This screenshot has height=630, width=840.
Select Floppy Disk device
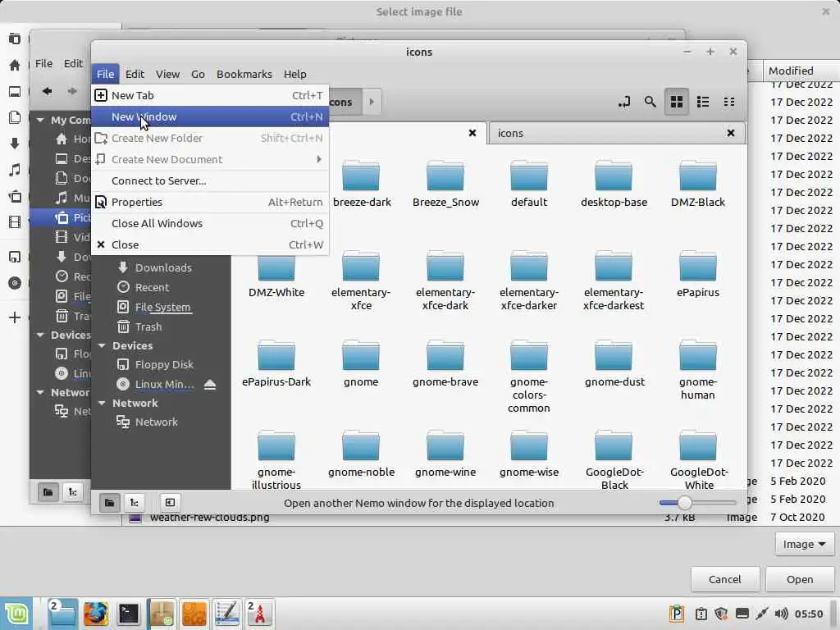163,364
